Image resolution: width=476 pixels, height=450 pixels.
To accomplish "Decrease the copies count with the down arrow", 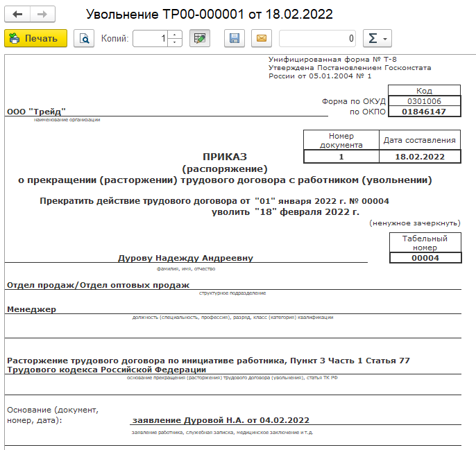I will point(175,42).
